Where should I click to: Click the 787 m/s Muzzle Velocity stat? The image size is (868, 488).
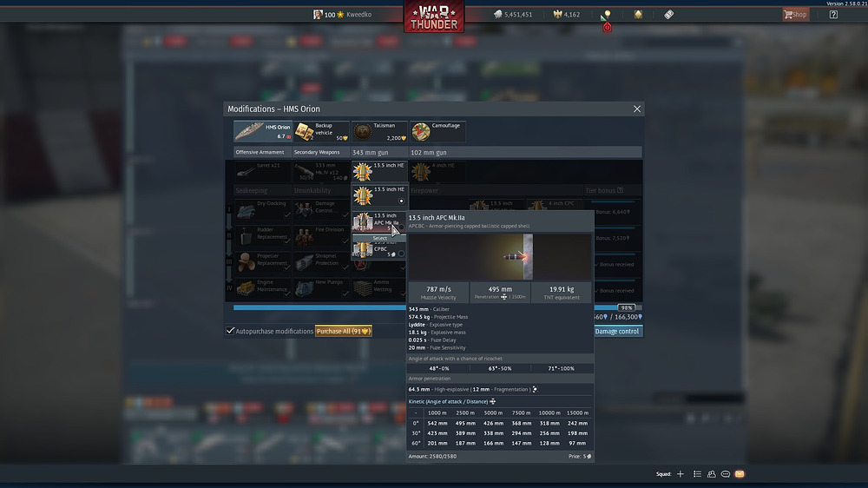438,293
